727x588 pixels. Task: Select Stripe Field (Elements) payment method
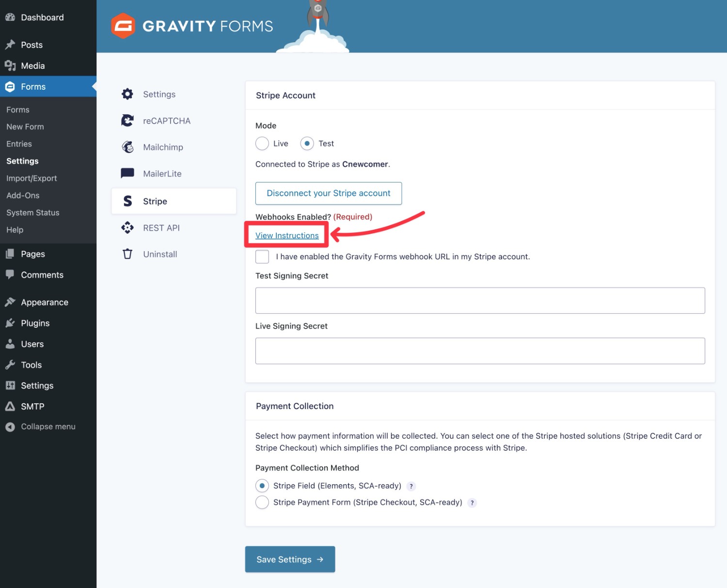[262, 485]
